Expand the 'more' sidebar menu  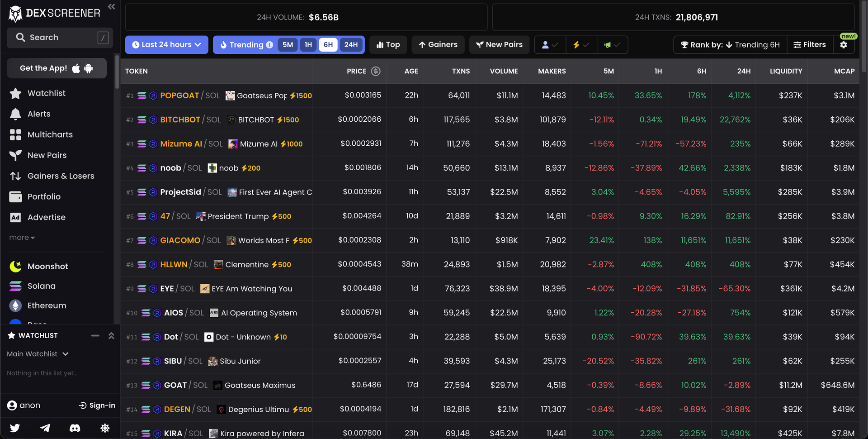(x=22, y=237)
